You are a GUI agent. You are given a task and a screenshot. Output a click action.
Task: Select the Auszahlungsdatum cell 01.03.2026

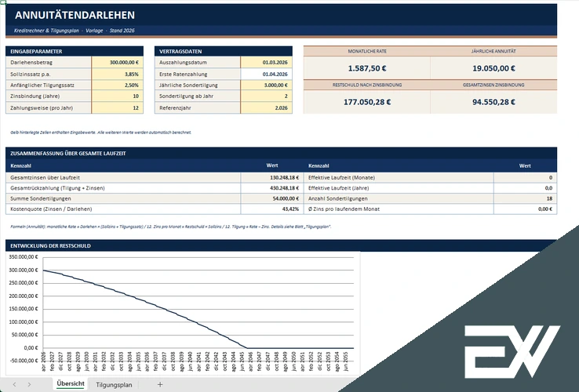tap(266, 63)
